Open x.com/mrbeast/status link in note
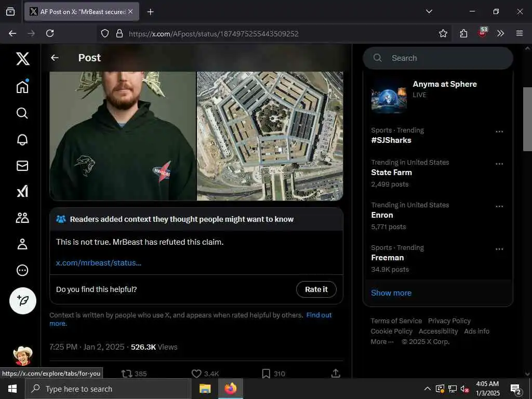Viewport: 532px width, 399px height. (98, 263)
